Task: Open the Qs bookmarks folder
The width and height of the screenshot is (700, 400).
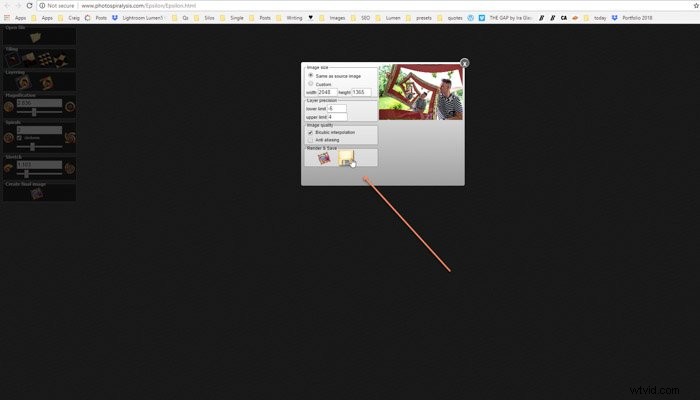Action: coord(180,18)
